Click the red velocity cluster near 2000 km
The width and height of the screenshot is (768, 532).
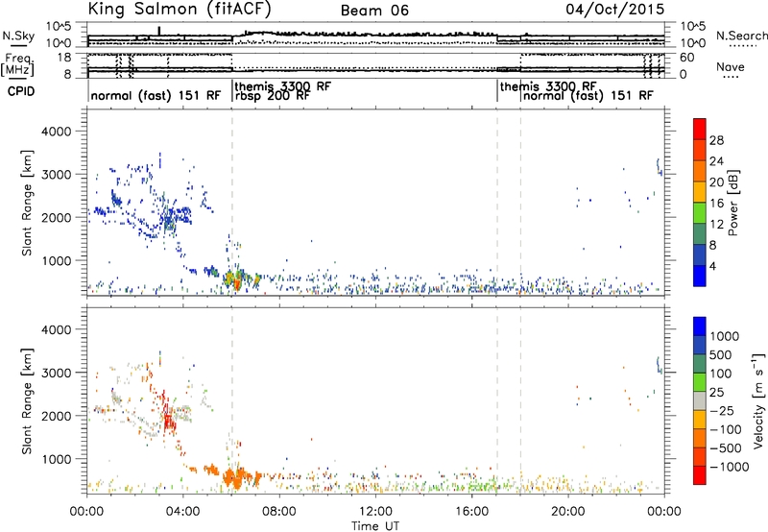[x=169, y=419]
